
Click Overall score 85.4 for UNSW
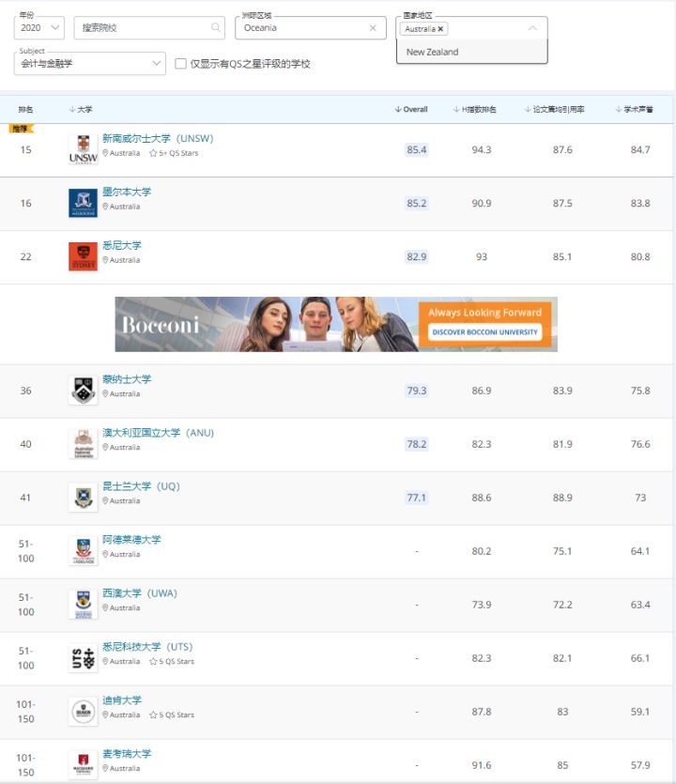click(x=417, y=149)
